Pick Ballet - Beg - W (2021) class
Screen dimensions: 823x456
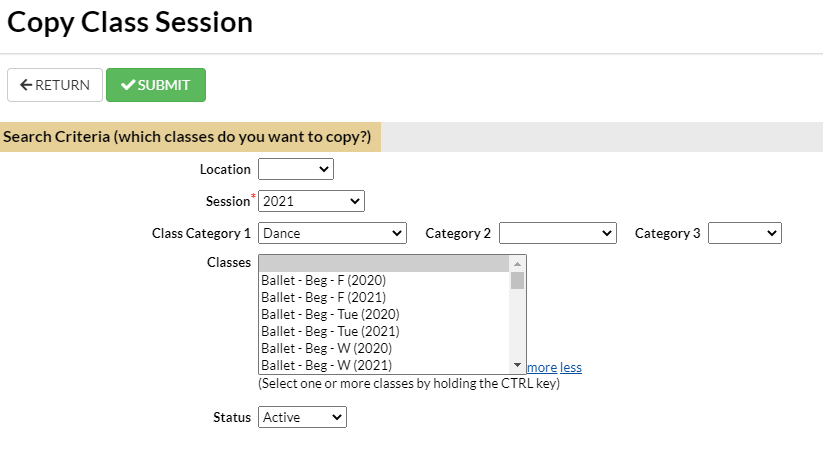[326, 365]
